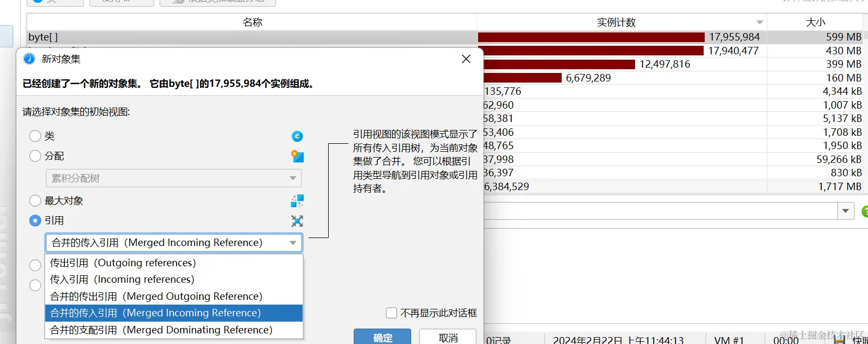Image resolution: width=868 pixels, height=344 pixels.
Task: Click the 确定 button
Action: pos(382,338)
